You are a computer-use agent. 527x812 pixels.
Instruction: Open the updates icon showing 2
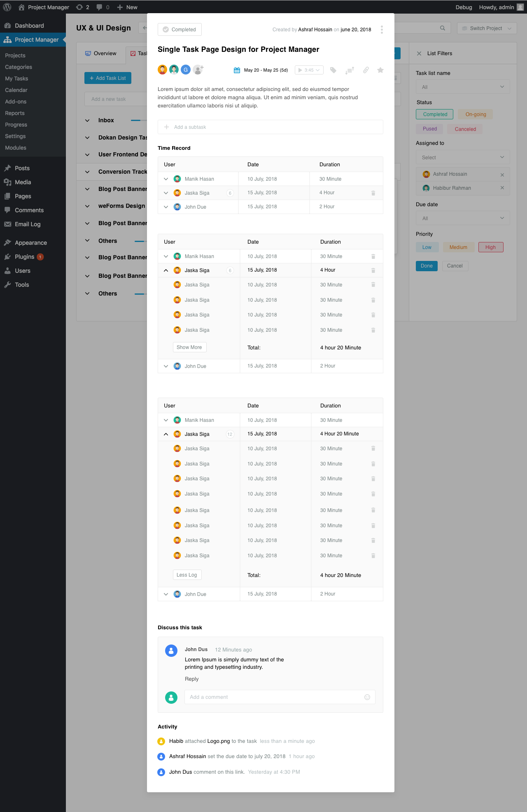click(x=83, y=7)
